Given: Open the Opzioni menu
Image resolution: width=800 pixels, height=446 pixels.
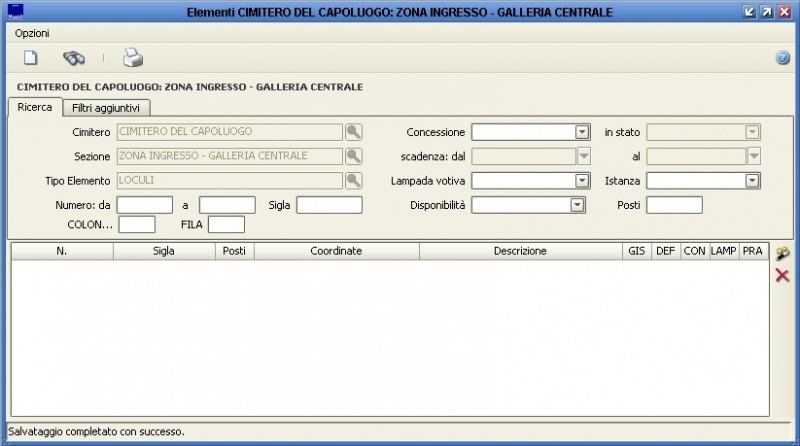Looking at the screenshot, I should pos(32,33).
